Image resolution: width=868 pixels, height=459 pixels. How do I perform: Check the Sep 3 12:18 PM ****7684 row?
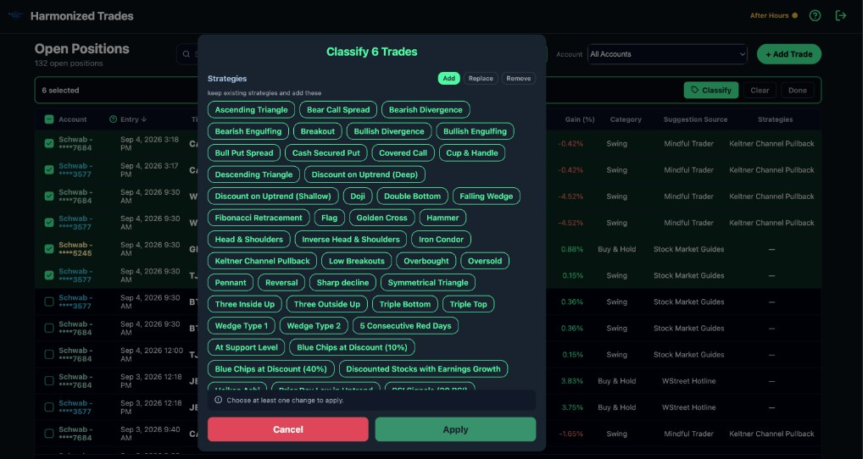click(x=48, y=381)
